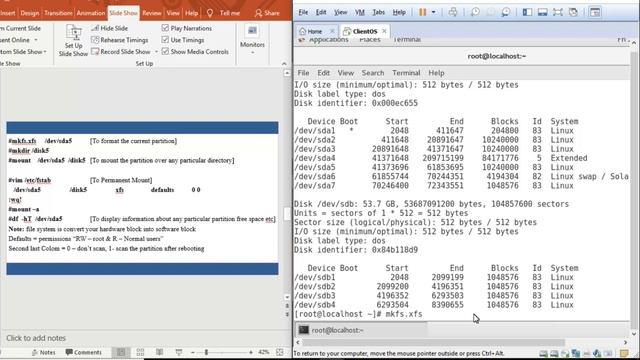Click the Notes button in the status bar

tap(44, 352)
